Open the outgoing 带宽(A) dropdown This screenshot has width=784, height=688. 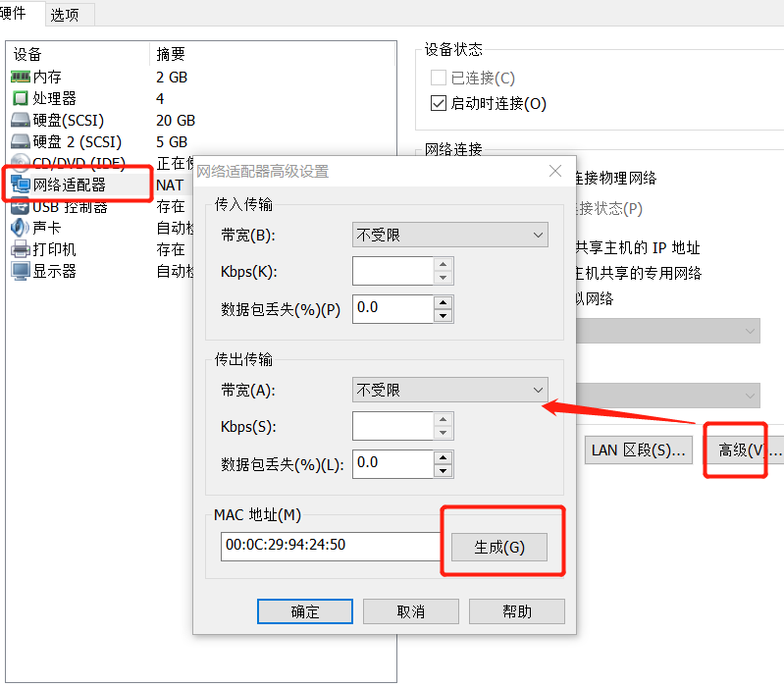[450, 390]
